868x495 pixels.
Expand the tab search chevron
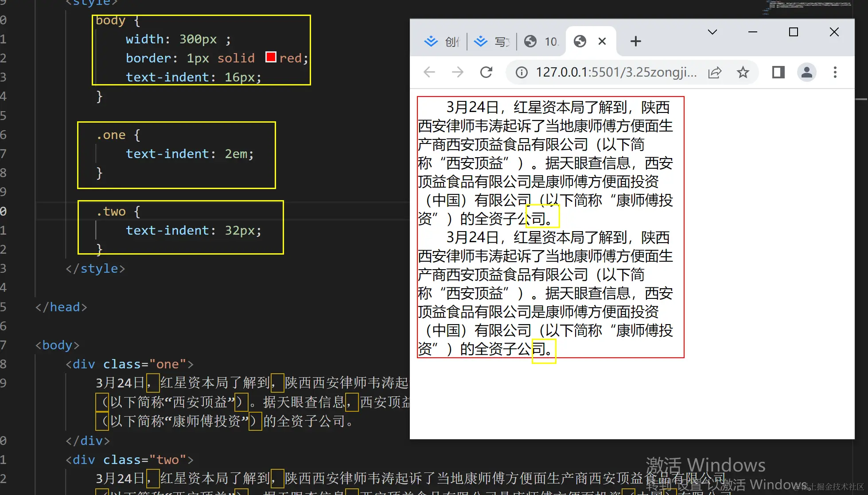[712, 32]
